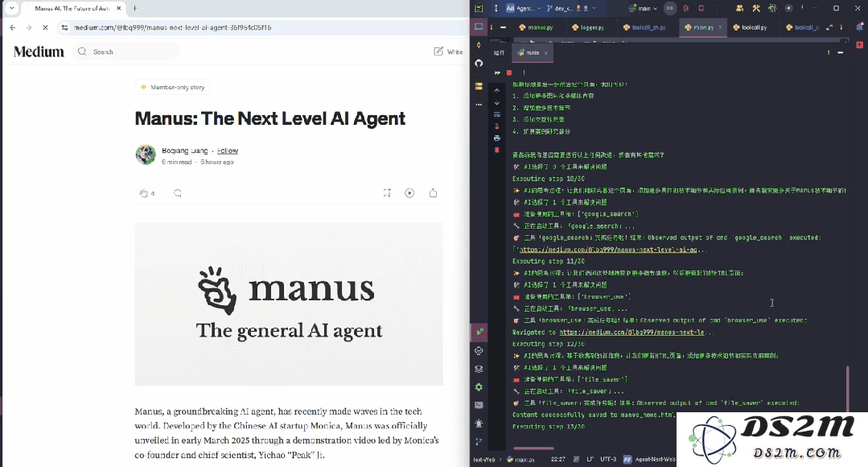Open new browser tab (plus)
The height and width of the screenshot is (467, 868).
[x=134, y=8]
